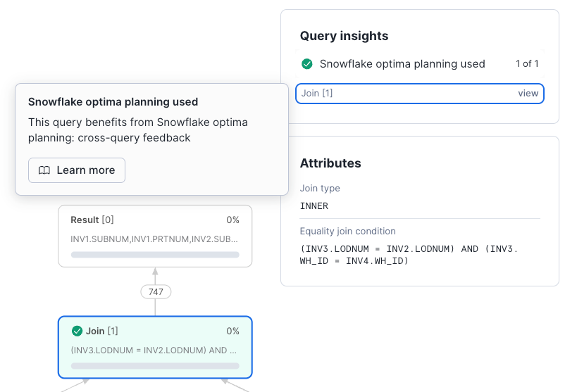Click the Query insights heading

coord(344,36)
